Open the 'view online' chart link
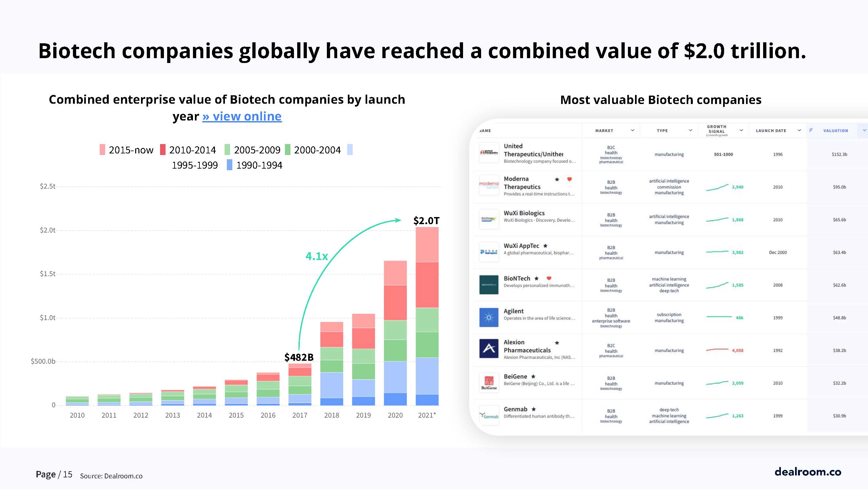Screen dimensions: 868x489 click(242, 116)
